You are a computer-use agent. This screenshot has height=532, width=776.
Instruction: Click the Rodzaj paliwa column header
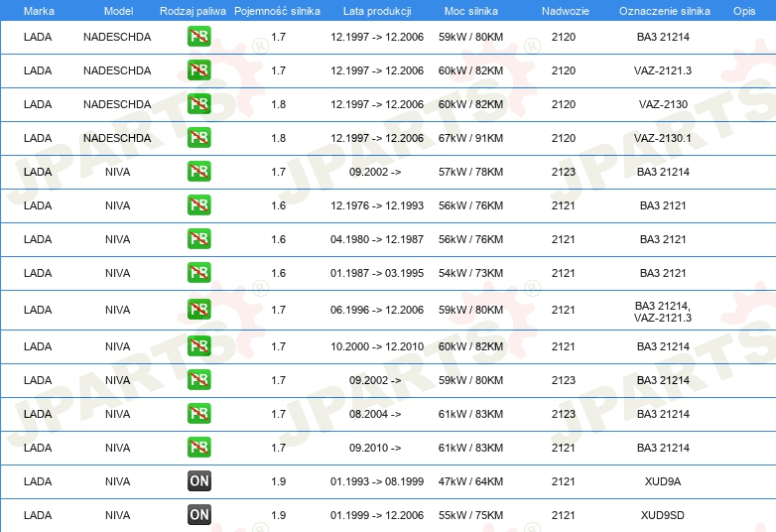[x=193, y=11]
